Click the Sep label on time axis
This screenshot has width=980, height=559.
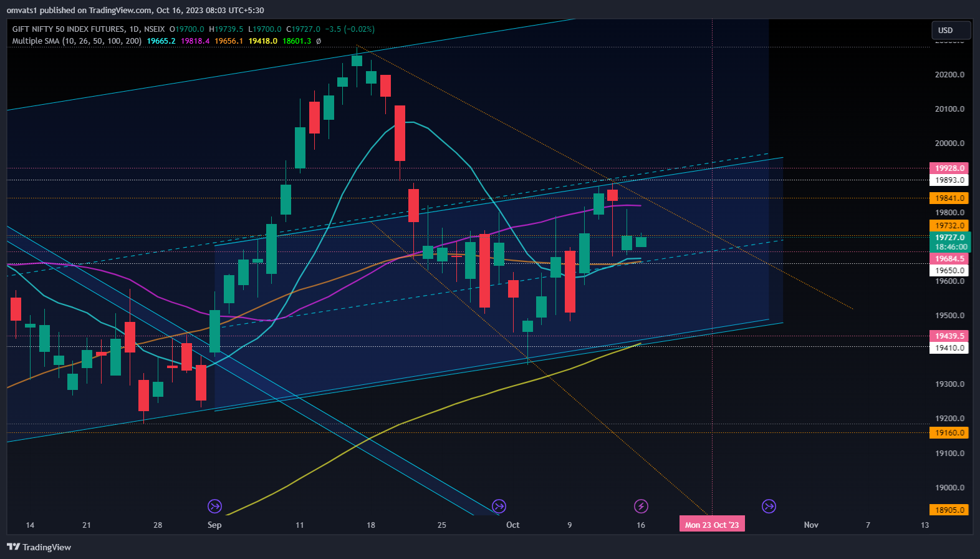pos(214,525)
